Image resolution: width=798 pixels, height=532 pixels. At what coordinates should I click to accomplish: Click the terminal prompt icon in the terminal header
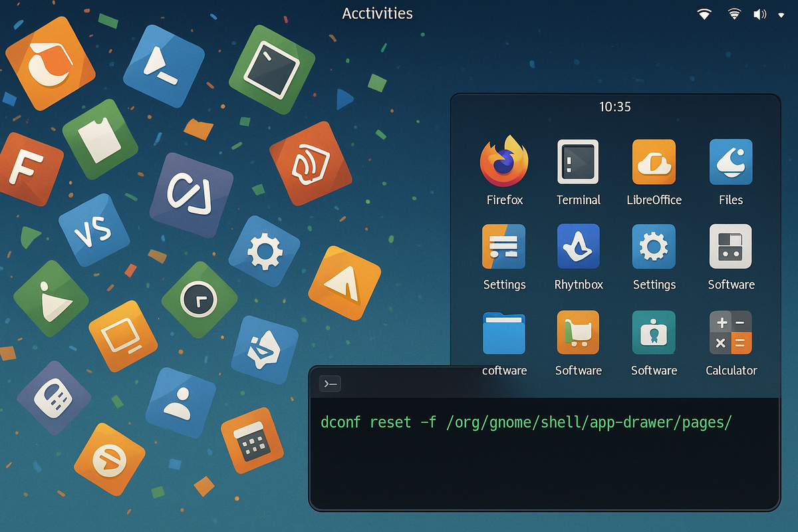pyautogui.click(x=331, y=384)
